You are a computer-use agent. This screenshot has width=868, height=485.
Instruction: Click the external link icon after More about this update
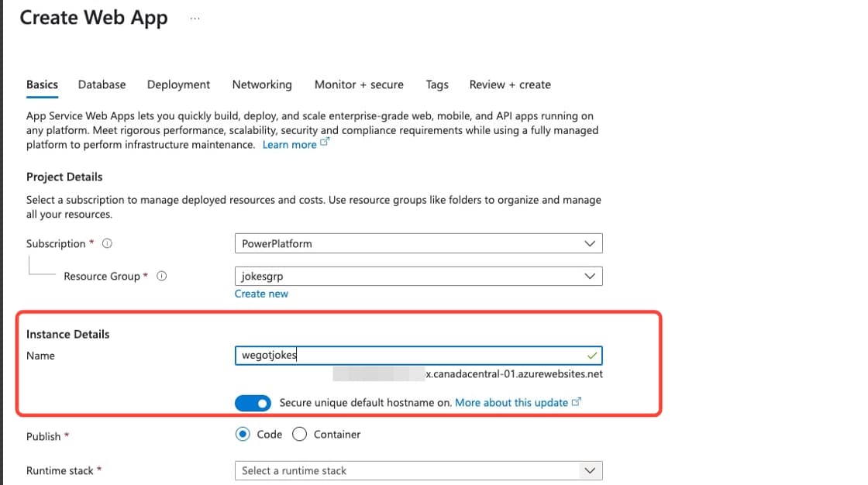(577, 401)
